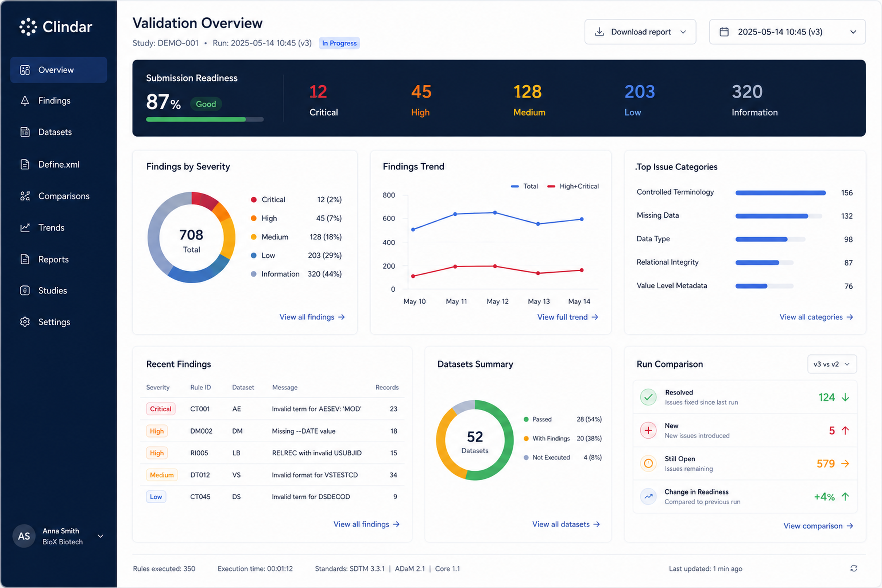Click the red New issues plus icon
The height and width of the screenshot is (588, 882).
click(648, 430)
